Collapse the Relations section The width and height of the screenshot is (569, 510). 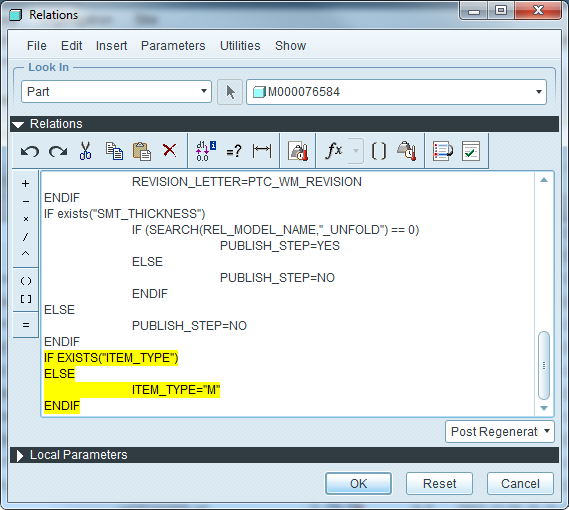(18, 125)
